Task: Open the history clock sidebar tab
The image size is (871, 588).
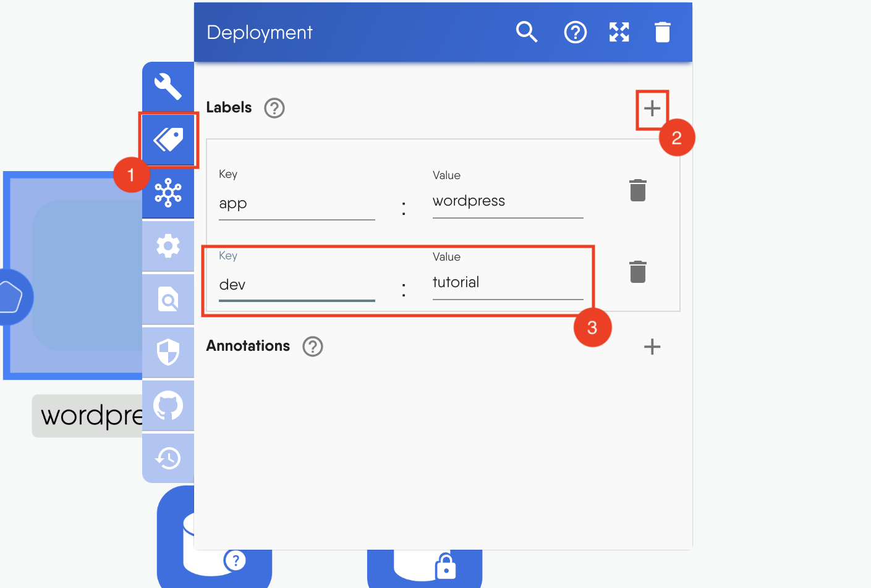Action: click(168, 458)
